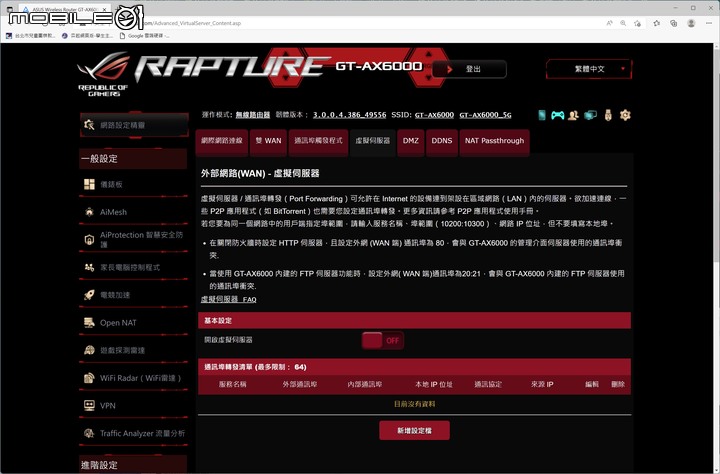Click the gear settings status icon
Screen dimensions: 720x474
point(625,115)
